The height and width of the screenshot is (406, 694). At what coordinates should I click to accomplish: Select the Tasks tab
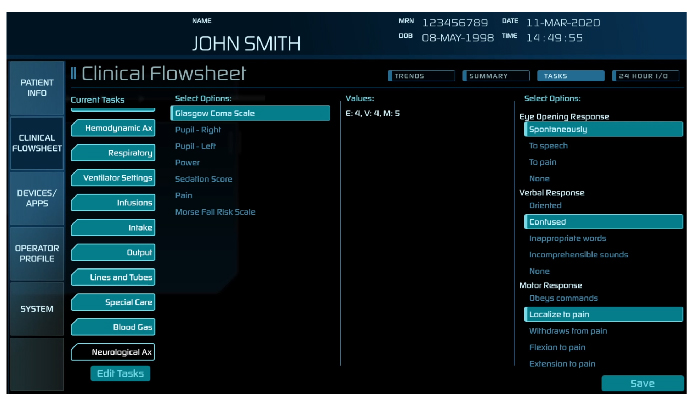tap(571, 76)
